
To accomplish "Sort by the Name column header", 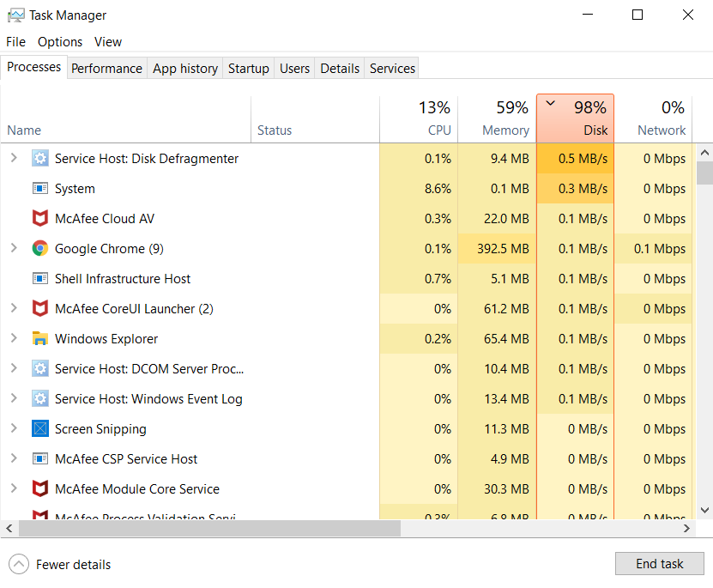I will pos(125,119).
